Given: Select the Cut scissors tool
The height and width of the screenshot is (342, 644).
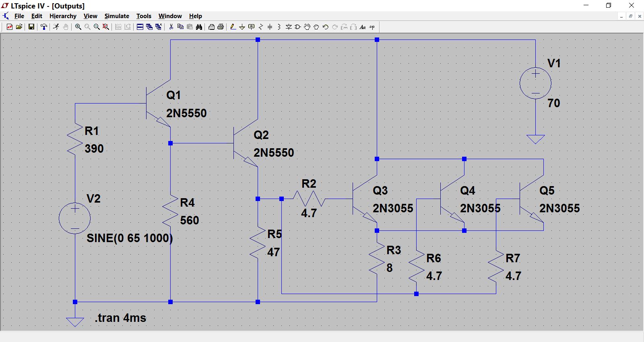Looking at the screenshot, I should [x=171, y=27].
